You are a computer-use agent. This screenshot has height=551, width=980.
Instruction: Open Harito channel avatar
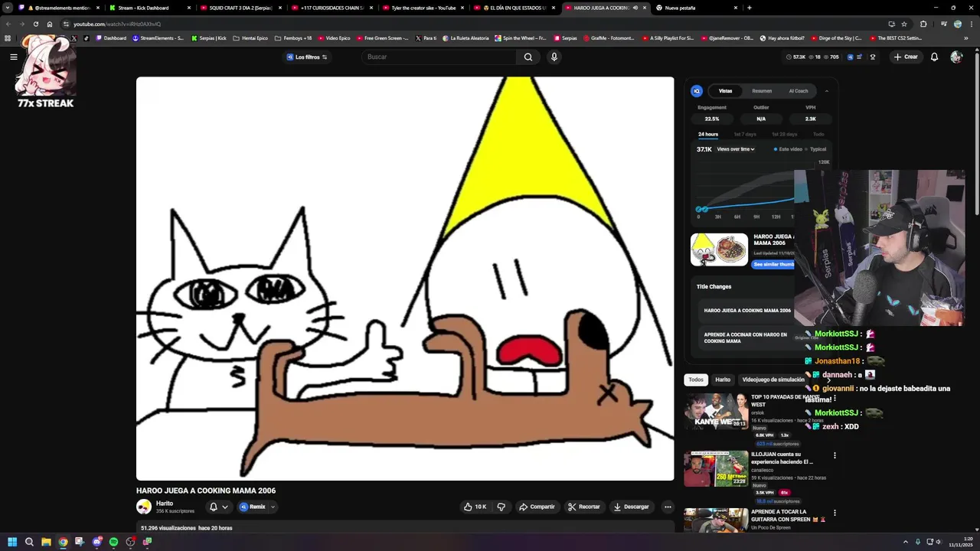144,507
